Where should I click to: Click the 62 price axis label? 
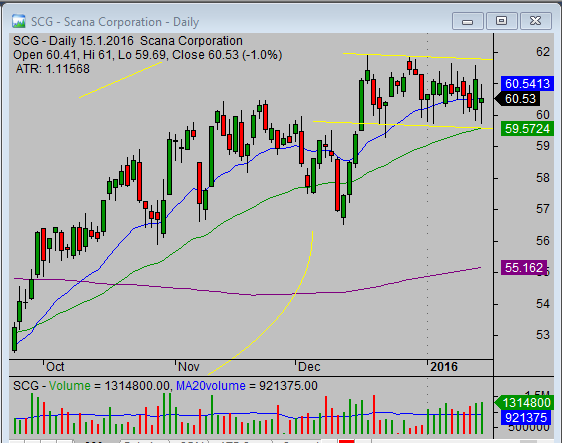543,52
